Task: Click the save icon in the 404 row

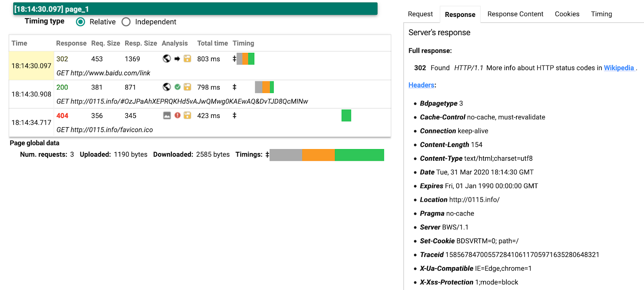Action: tap(188, 116)
